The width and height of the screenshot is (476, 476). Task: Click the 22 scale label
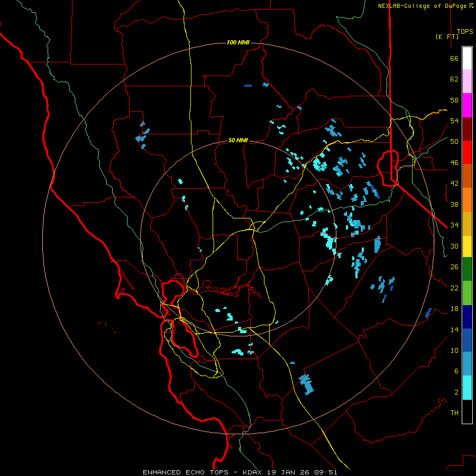coord(454,288)
